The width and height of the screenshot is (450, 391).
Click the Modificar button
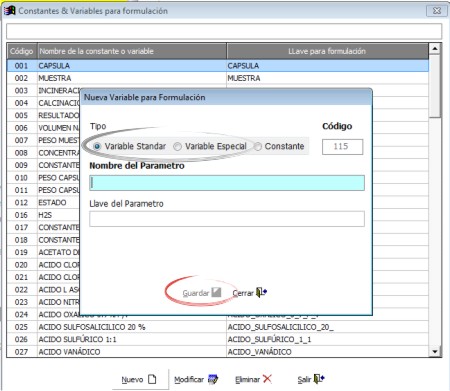click(196, 379)
